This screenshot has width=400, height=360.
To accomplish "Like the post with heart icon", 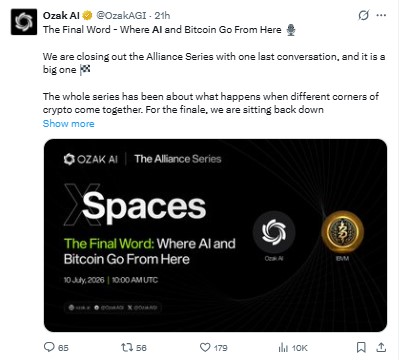I will click(x=205, y=347).
